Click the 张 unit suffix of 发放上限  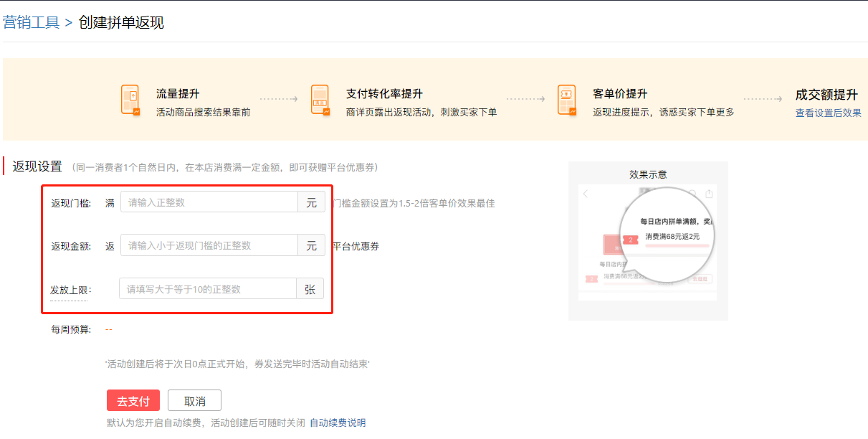(x=310, y=289)
